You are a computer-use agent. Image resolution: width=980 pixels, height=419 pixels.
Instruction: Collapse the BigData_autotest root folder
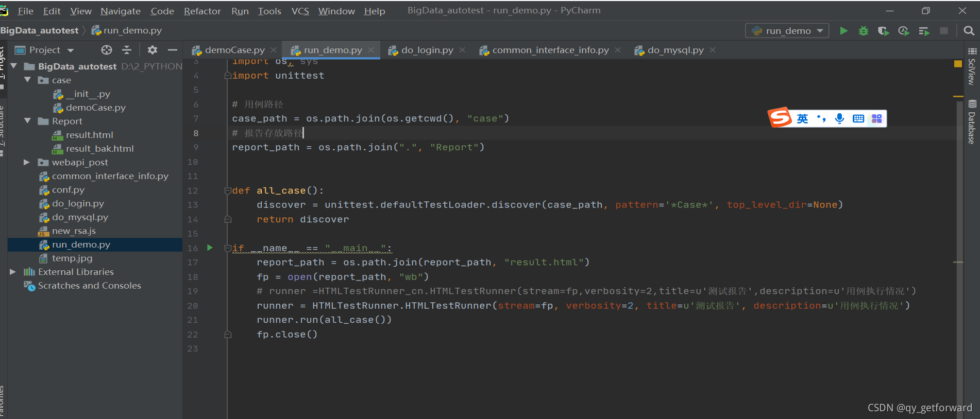[14, 66]
